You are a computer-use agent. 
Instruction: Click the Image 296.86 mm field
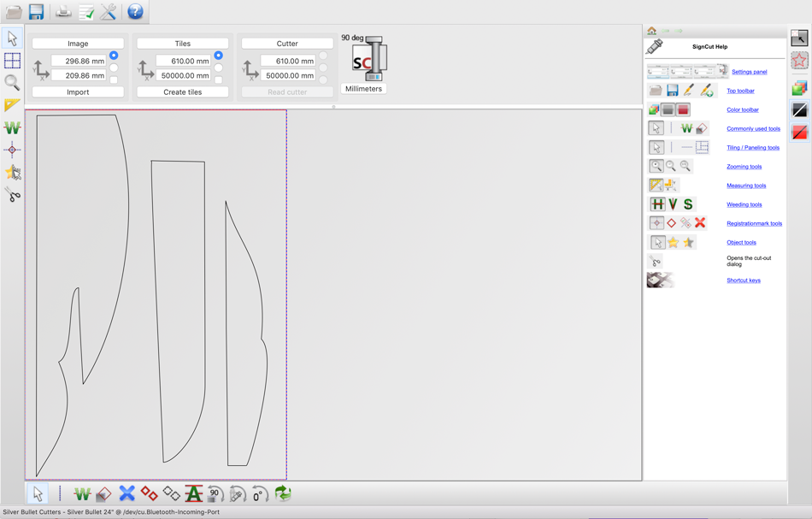click(x=79, y=61)
